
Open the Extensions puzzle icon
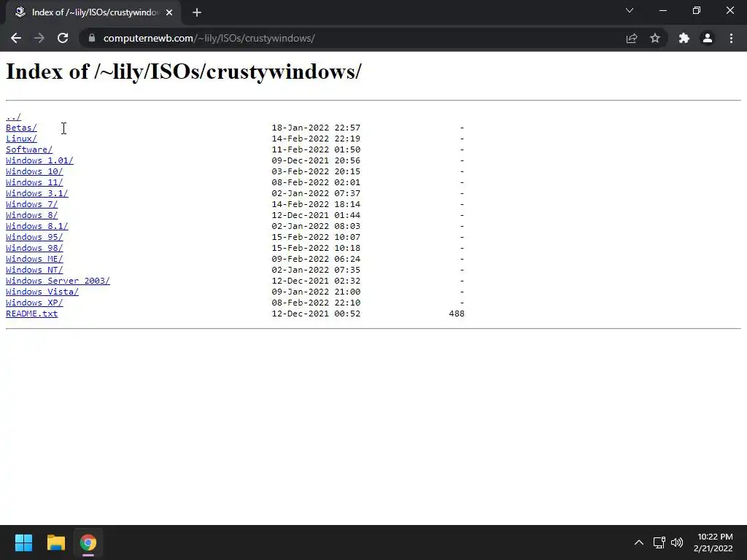click(684, 38)
